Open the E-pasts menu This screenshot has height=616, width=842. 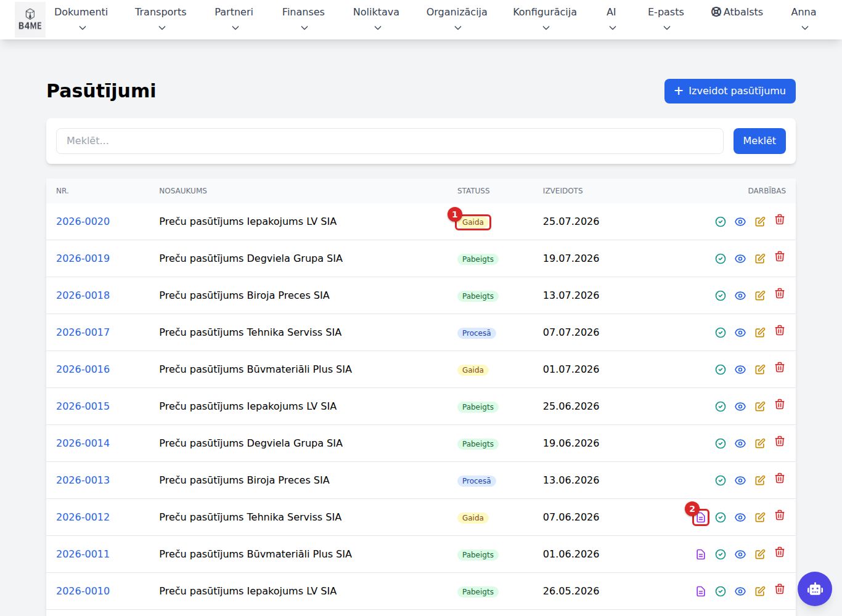tap(666, 19)
